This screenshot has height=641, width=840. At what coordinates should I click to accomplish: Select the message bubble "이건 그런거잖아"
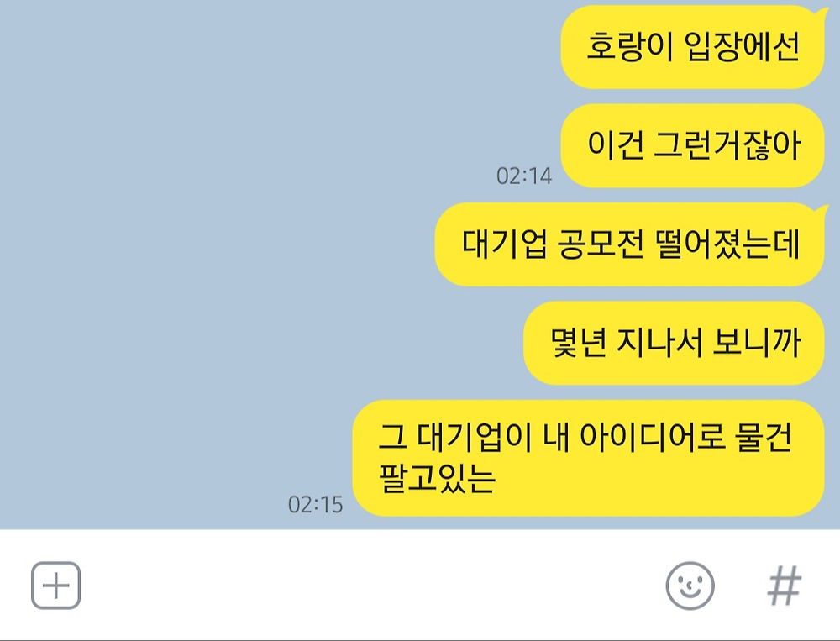coord(692,146)
